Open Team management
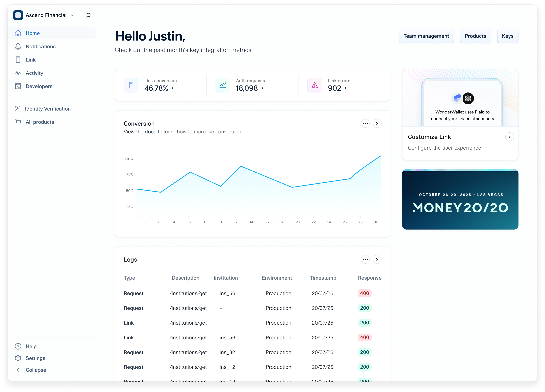Screen dimensions: 545x392 coord(426,36)
